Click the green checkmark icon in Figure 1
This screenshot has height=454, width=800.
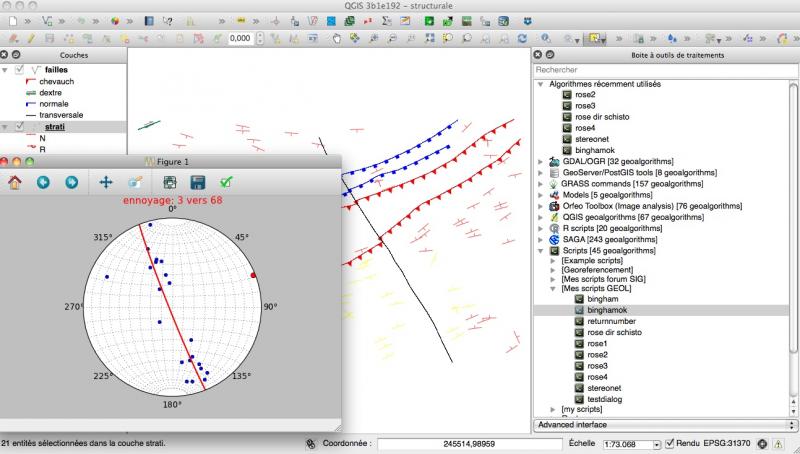click(x=227, y=182)
